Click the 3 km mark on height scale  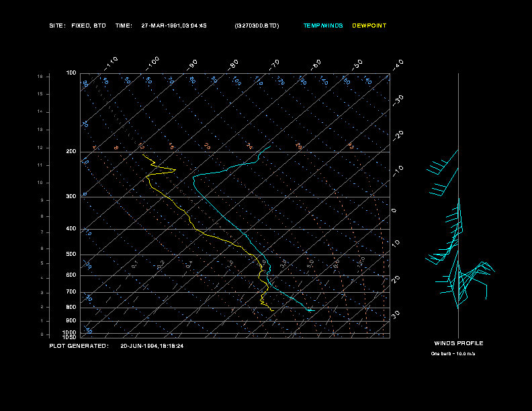click(x=42, y=293)
